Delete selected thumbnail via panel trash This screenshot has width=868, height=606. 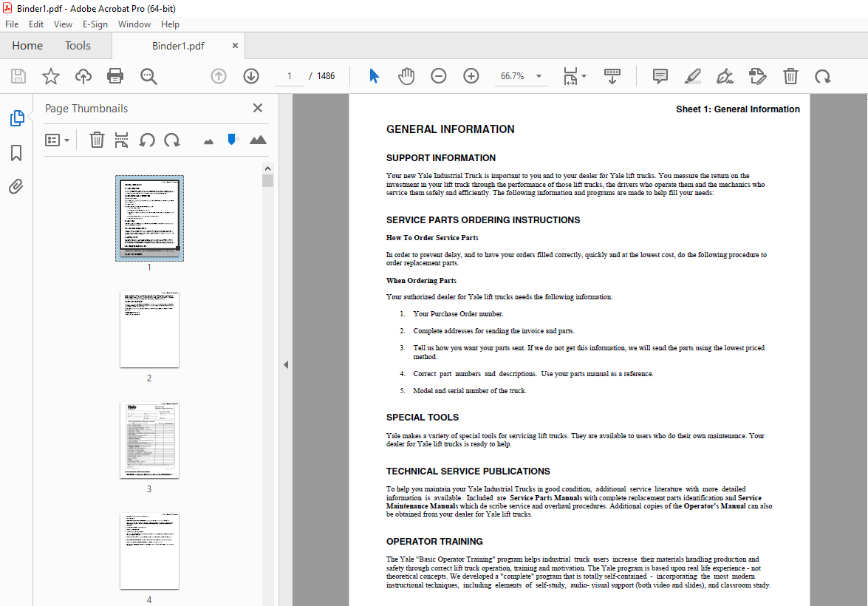pos(97,140)
